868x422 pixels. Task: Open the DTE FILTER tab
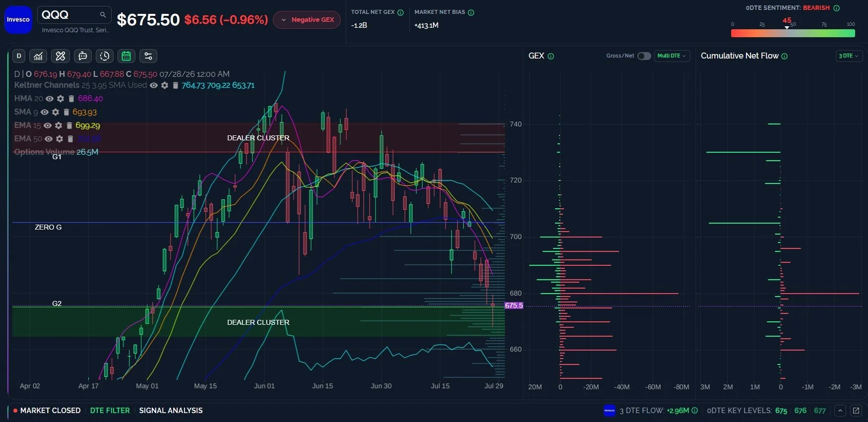[x=110, y=411]
